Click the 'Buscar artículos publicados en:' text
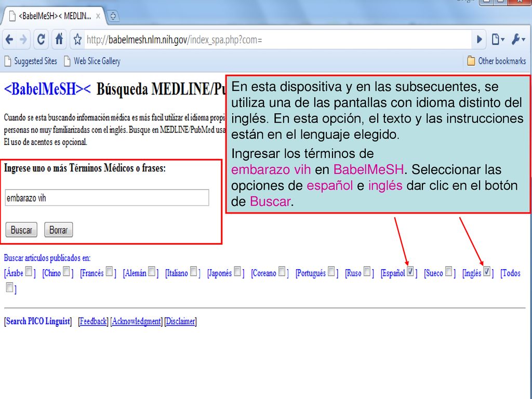 click(x=47, y=258)
